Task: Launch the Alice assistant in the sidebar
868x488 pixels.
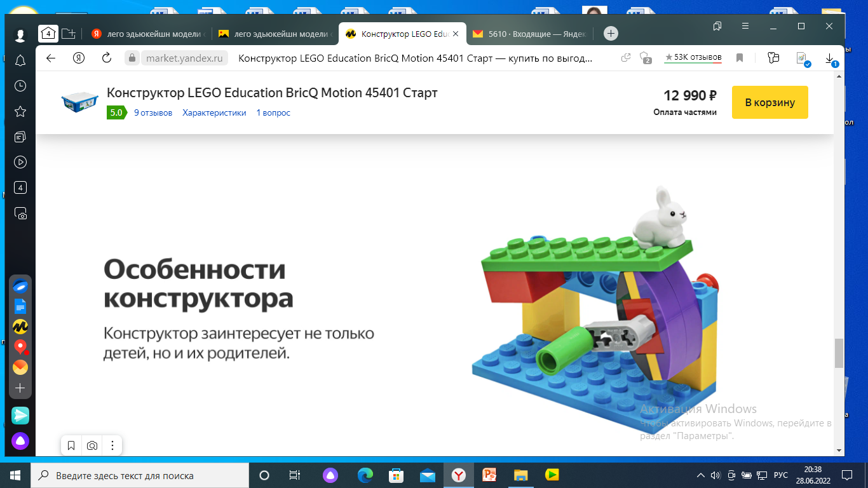Action: pyautogui.click(x=20, y=441)
